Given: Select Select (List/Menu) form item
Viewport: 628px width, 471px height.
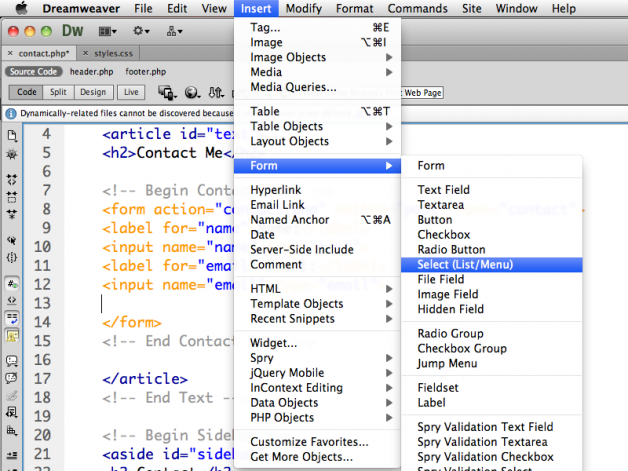Looking at the screenshot, I should (x=492, y=265).
